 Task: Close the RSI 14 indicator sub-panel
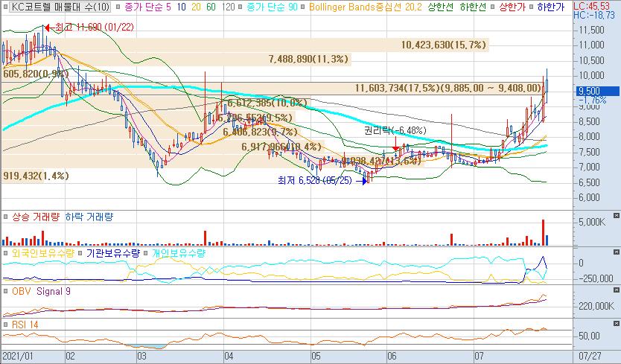pyautogui.click(x=617, y=324)
